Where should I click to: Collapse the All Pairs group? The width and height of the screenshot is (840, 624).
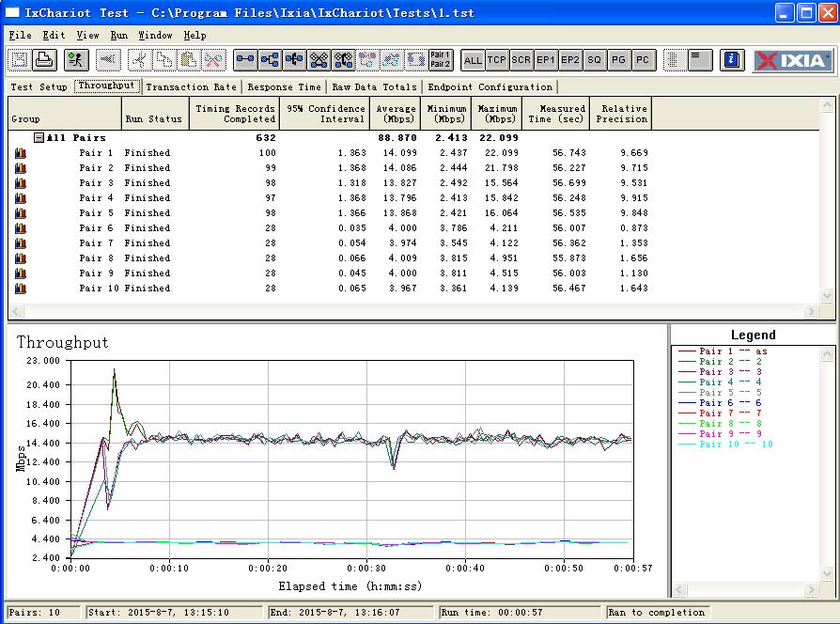point(39,138)
